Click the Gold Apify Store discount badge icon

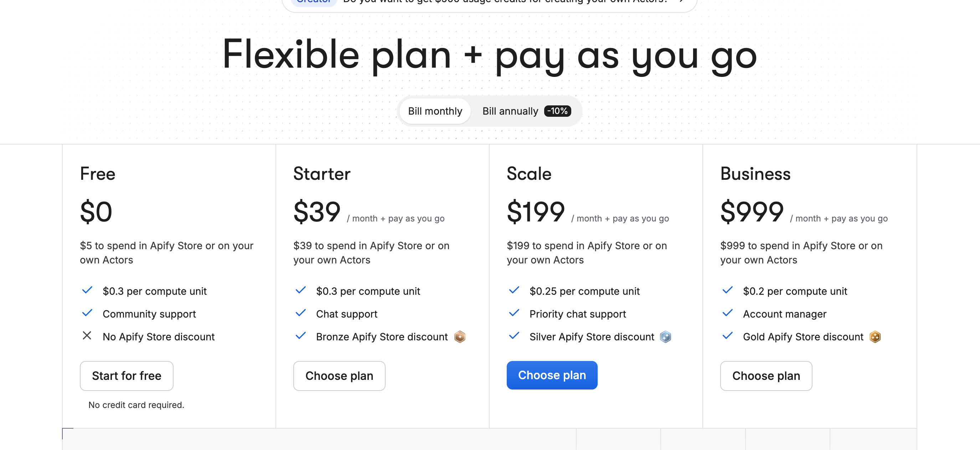[x=875, y=337]
